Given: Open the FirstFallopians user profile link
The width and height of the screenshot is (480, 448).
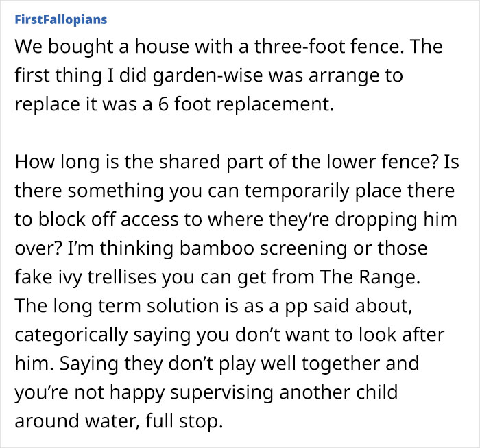Looking at the screenshot, I should pyautogui.click(x=60, y=19).
